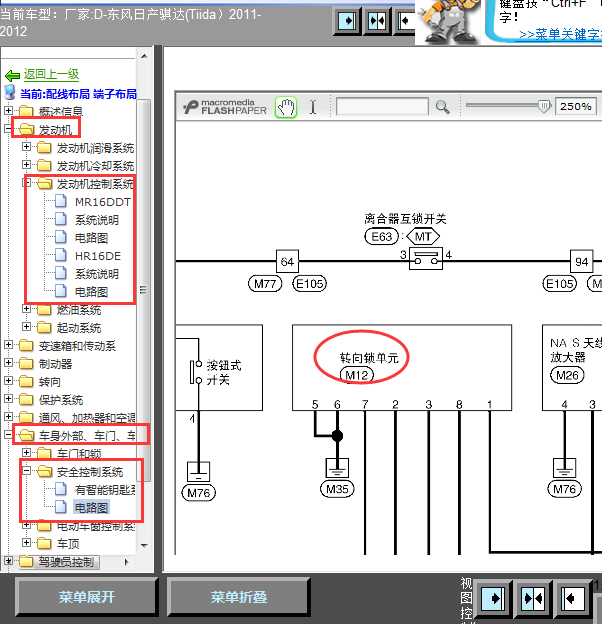Viewport: 602px width, 624px height.
Task: Expand the 发动机润滑系统 folder
Action: tap(26, 147)
